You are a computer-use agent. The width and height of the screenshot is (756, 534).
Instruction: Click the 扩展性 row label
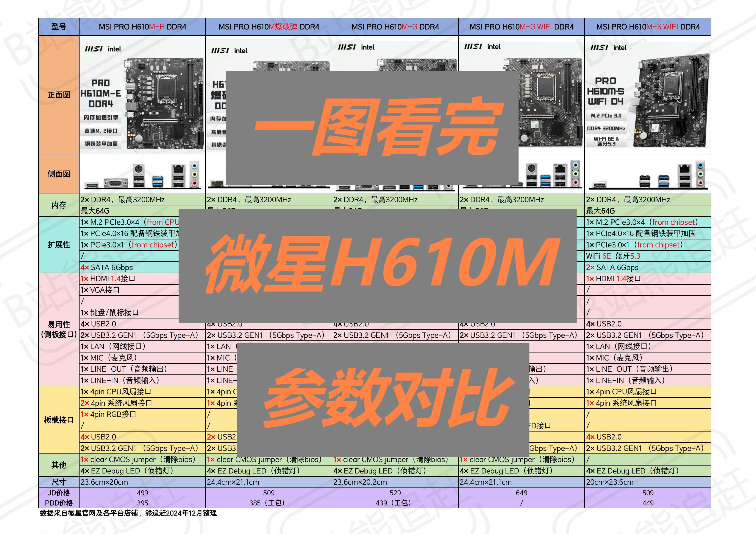[59, 244]
